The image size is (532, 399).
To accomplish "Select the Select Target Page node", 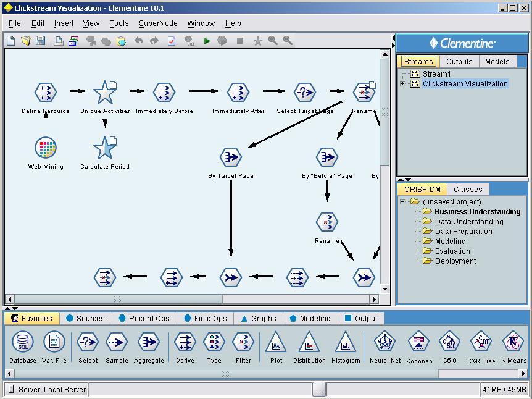I will point(305,91).
